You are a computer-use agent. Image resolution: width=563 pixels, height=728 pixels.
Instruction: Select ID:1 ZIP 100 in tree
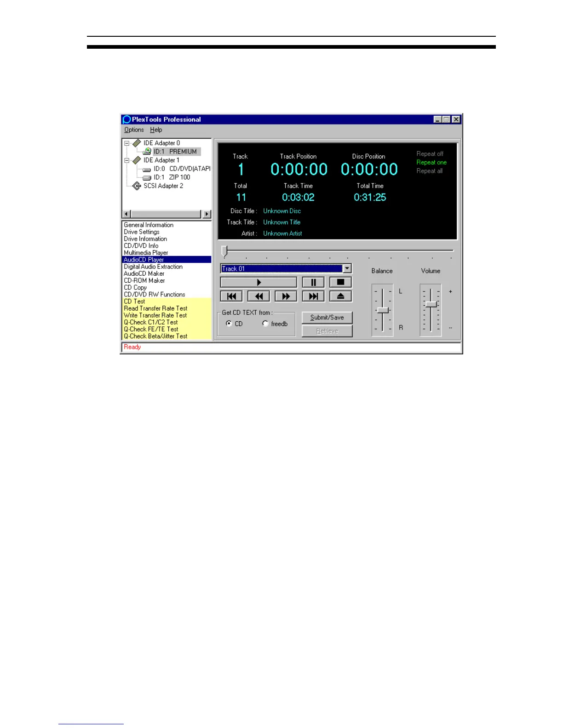(x=172, y=177)
